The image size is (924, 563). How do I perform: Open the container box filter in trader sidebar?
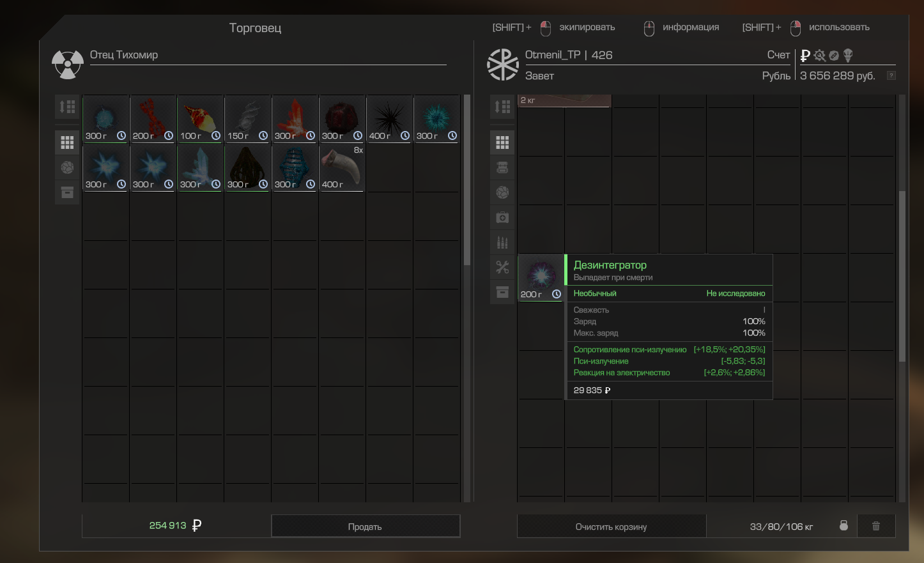pyautogui.click(x=67, y=192)
